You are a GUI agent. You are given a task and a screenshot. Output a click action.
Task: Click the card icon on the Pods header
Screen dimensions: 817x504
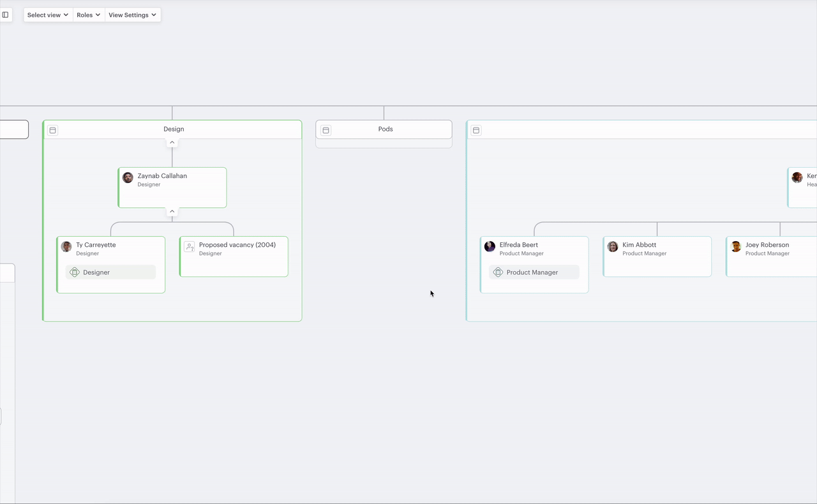[x=326, y=130]
